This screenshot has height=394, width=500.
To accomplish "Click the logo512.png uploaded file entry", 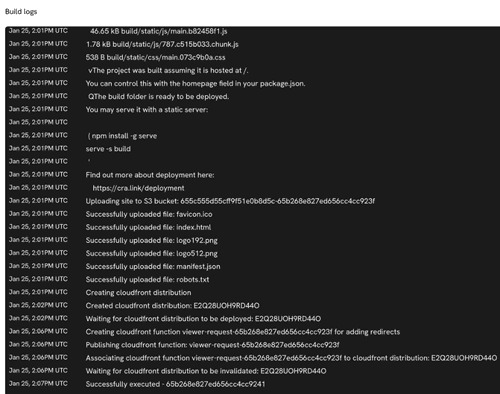I will (x=152, y=253).
